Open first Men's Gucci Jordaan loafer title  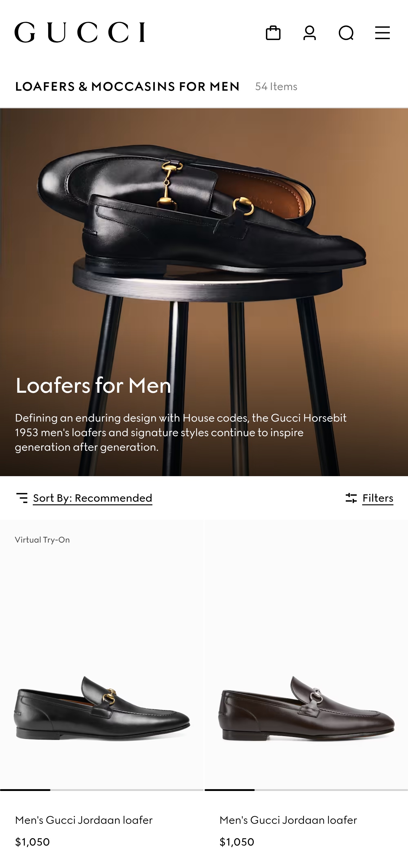click(83, 820)
